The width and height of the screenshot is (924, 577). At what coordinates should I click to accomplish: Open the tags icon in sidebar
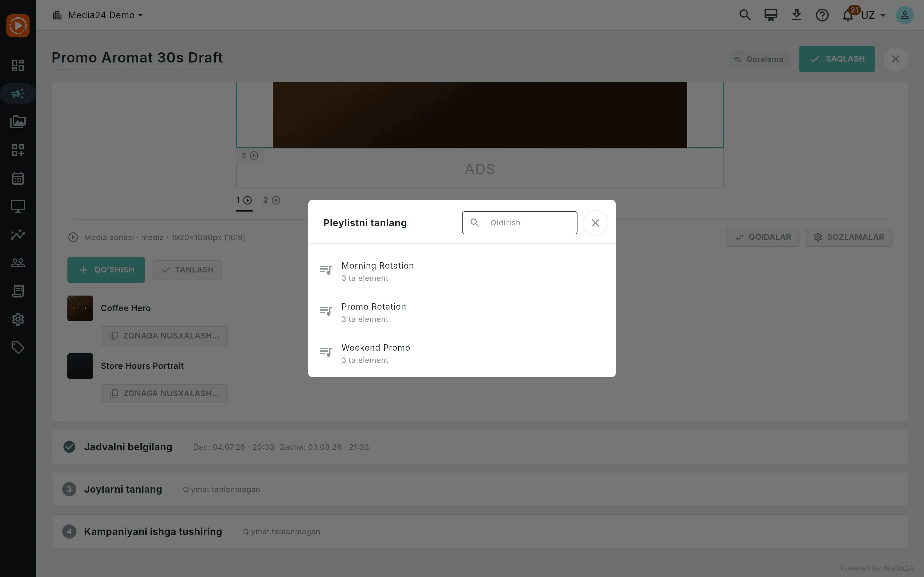18,347
